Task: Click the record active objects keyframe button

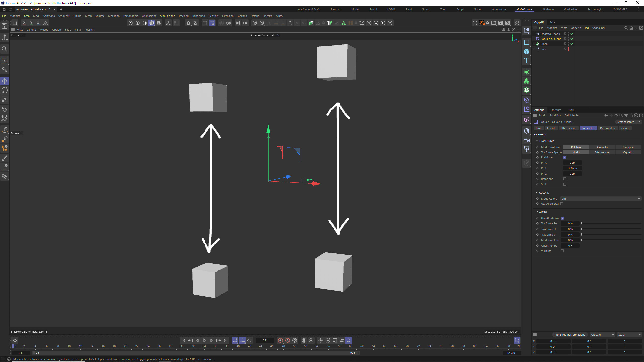Action: pyautogui.click(x=280, y=340)
